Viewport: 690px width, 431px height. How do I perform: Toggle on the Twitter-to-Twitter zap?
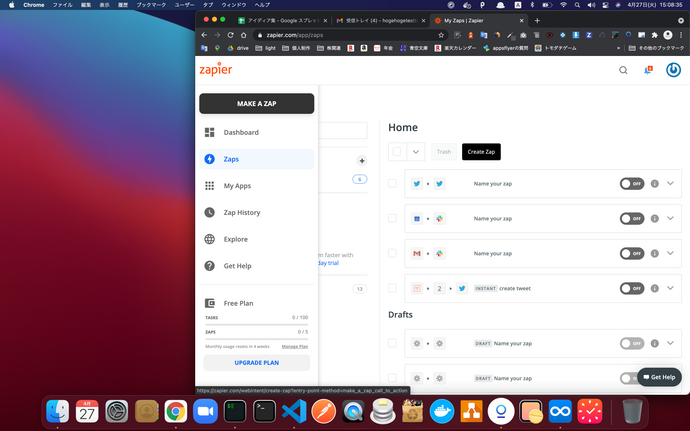[x=632, y=184]
